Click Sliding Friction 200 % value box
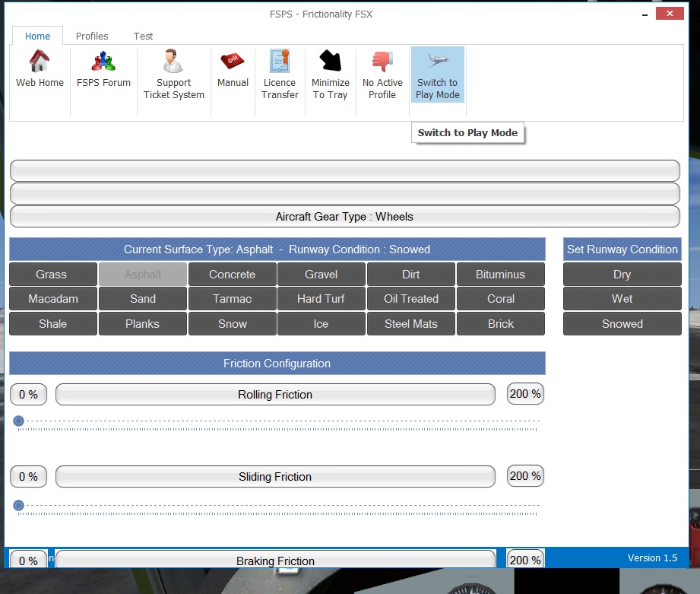 coord(525,476)
